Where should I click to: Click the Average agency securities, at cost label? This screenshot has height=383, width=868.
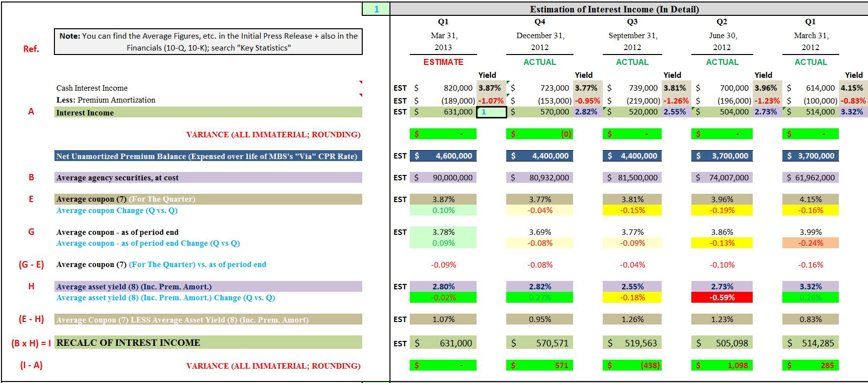click(x=208, y=177)
